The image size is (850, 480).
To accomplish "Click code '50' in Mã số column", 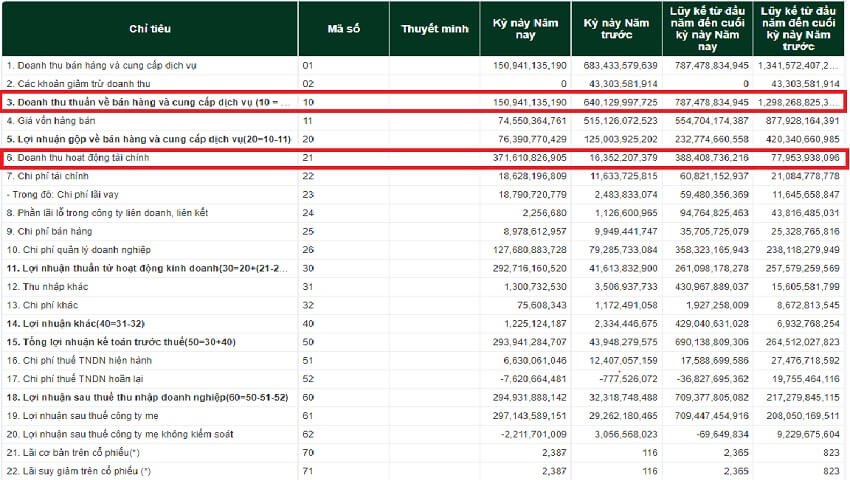I will click(x=308, y=342).
